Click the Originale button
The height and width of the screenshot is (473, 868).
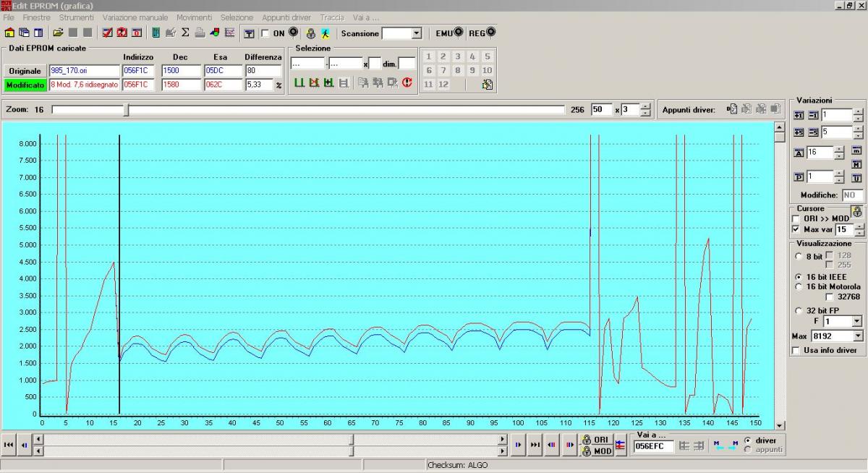pyautogui.click(x=25, y=71)
